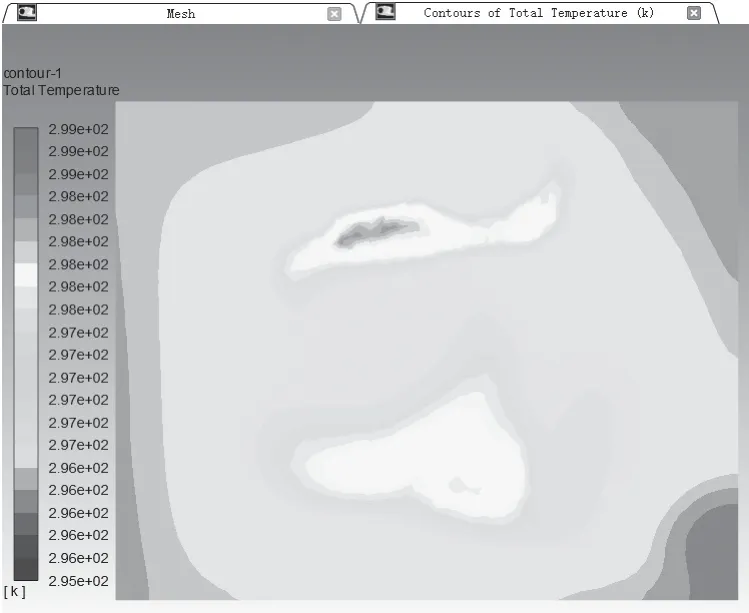The width and height of the screenshot is (749, 613).
Task: Click the Mesh tab window icon
Action: coord(27,12)
